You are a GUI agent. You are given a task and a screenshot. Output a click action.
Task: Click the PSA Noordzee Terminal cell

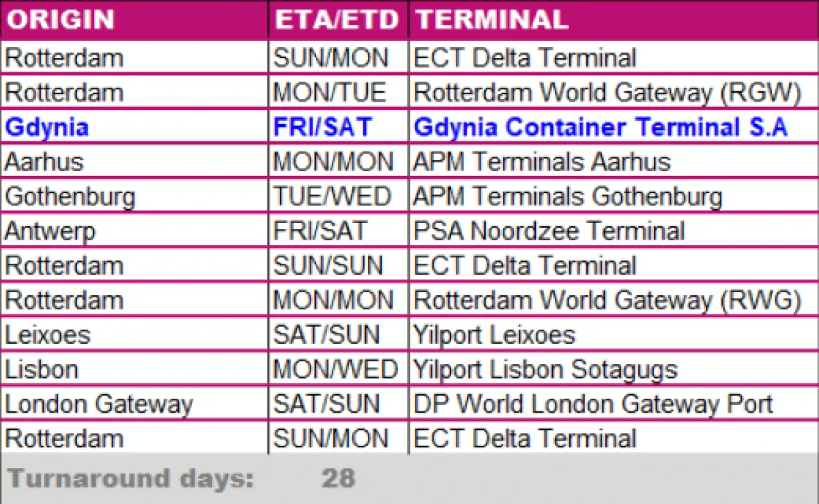click(x=549, y=231)
